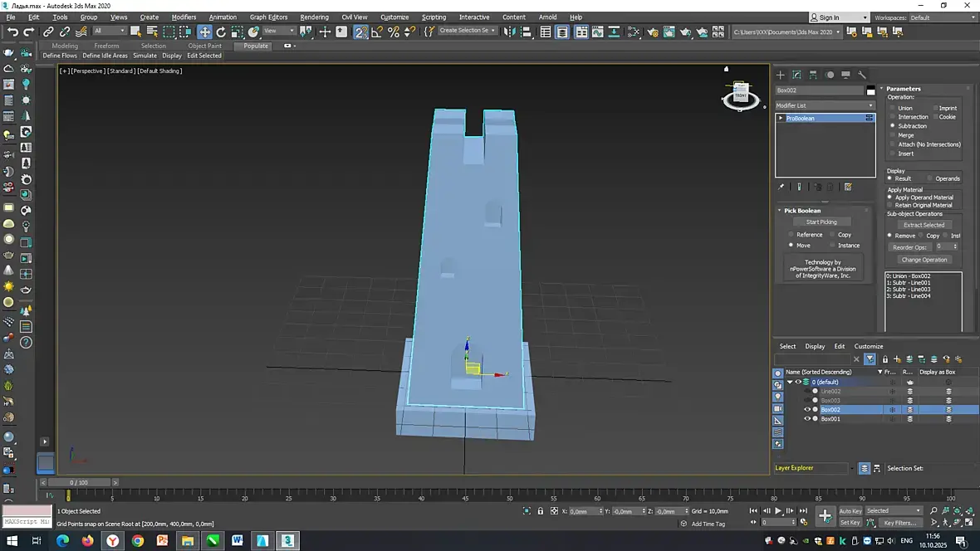Open Yandex Browser from the taskbar
The height and width of the screenshot is (551, 980).
[x=112, y=541]
